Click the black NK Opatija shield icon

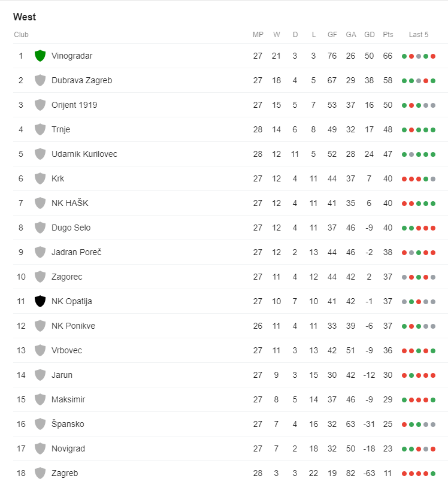point(40,301)
